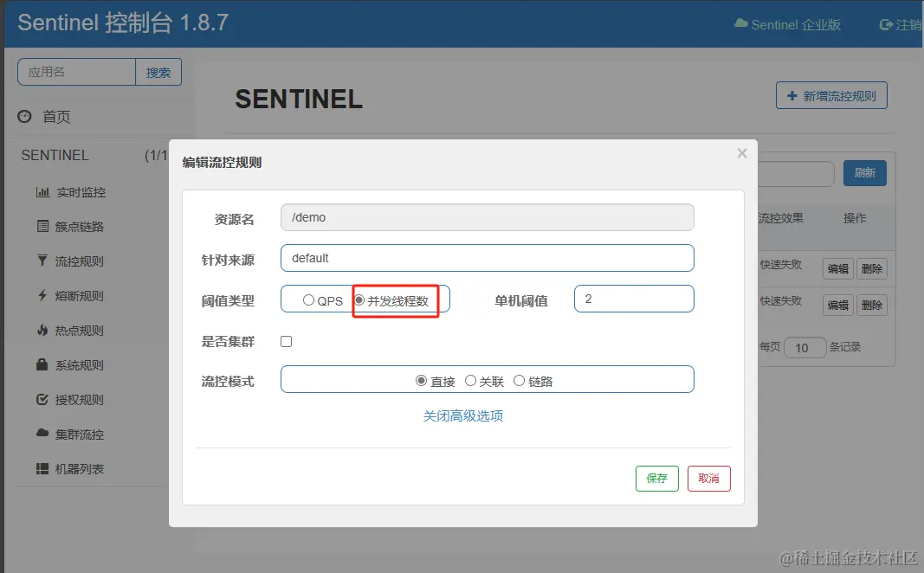Select the 并发线程数 radio button

(359, 300)
